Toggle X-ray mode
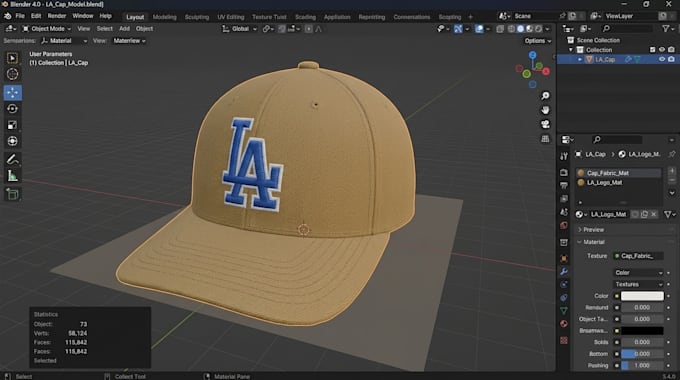Image resolution: width=680 pixels, height=380 pixels. [500, 29]
